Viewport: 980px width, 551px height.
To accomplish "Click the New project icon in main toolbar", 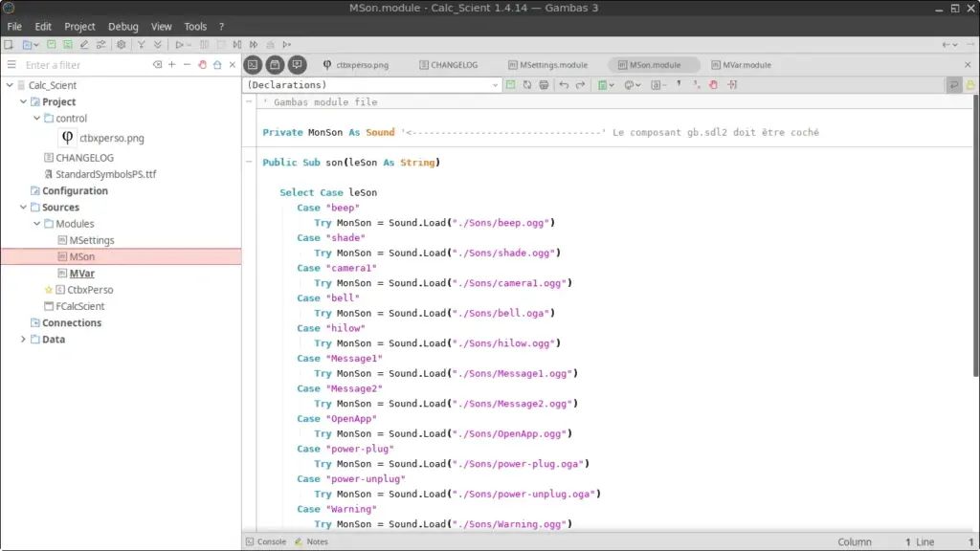I will pos(9,44).
